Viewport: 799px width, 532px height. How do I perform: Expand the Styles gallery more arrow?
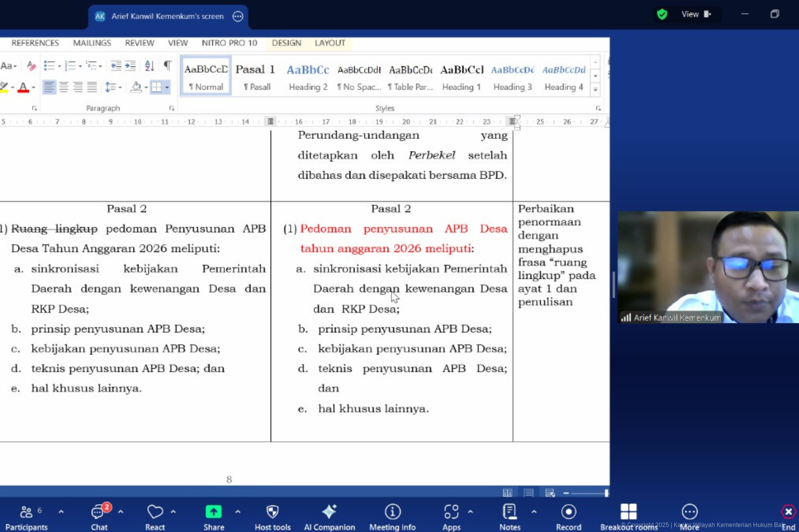pos(595,89)
